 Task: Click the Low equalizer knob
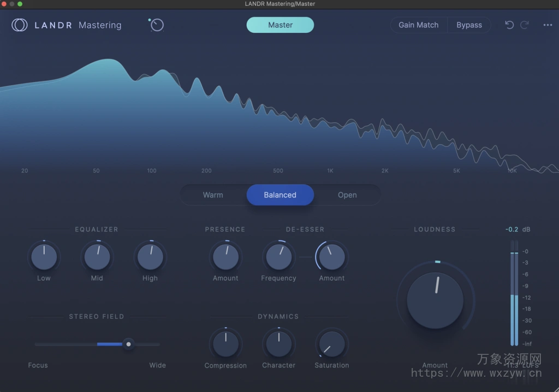pos(44,257)
